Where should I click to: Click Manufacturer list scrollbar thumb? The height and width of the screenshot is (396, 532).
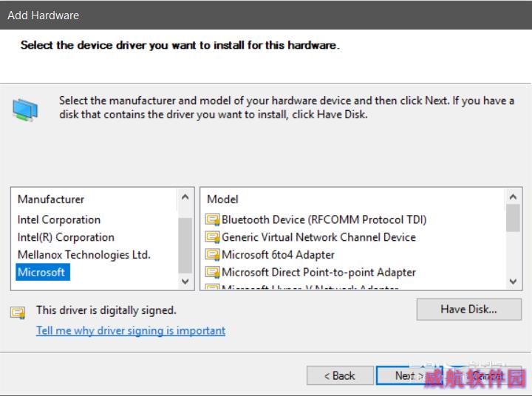point(185,245)
